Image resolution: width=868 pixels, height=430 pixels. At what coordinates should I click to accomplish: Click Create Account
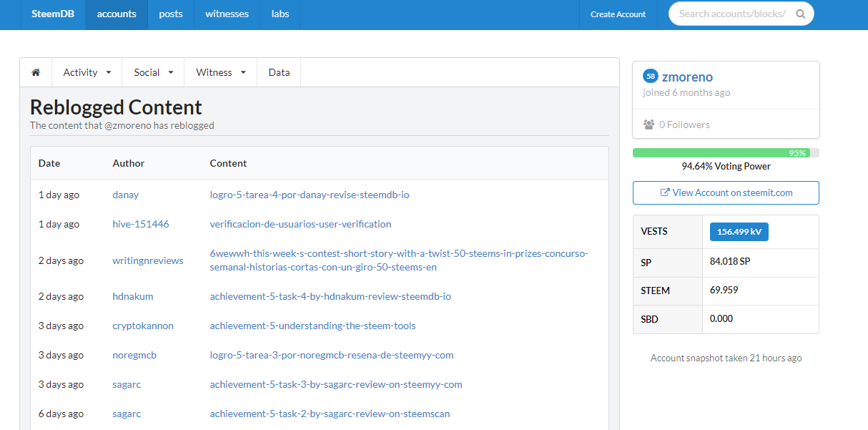pos(618,14)
